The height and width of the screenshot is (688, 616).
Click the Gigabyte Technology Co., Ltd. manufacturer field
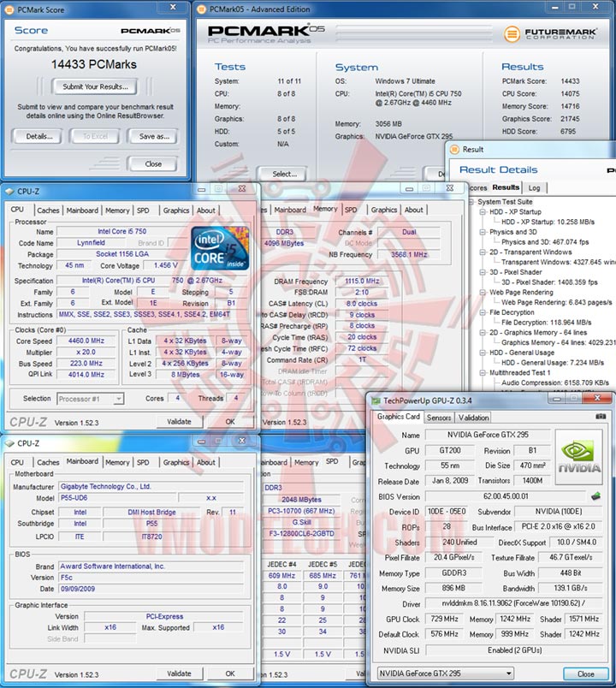pos(151,487)
